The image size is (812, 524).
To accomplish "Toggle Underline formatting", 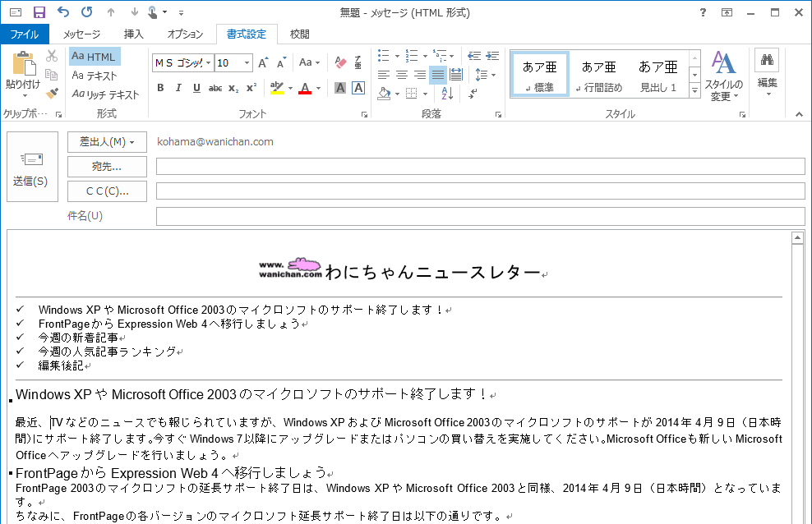I will (196, 88).
